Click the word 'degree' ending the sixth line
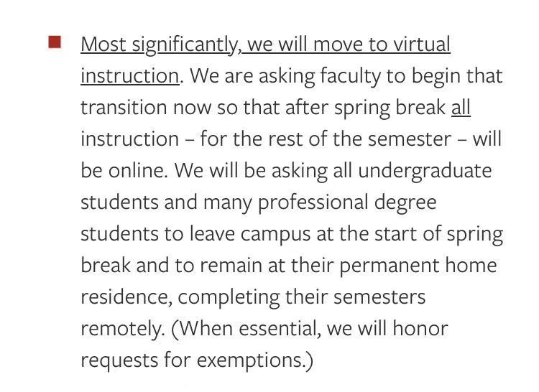The width and height of the screenshot is (539, 392). tap(405, 202)
